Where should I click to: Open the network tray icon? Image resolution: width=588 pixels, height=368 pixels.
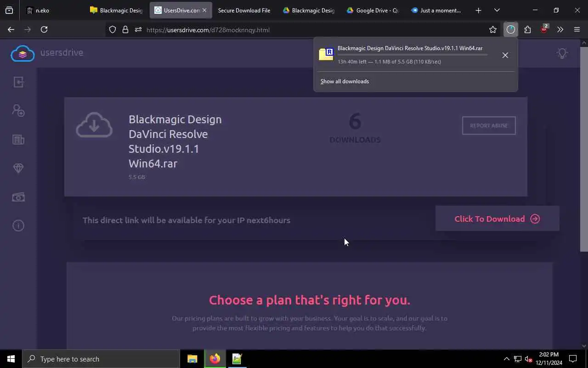coord(518,359)
